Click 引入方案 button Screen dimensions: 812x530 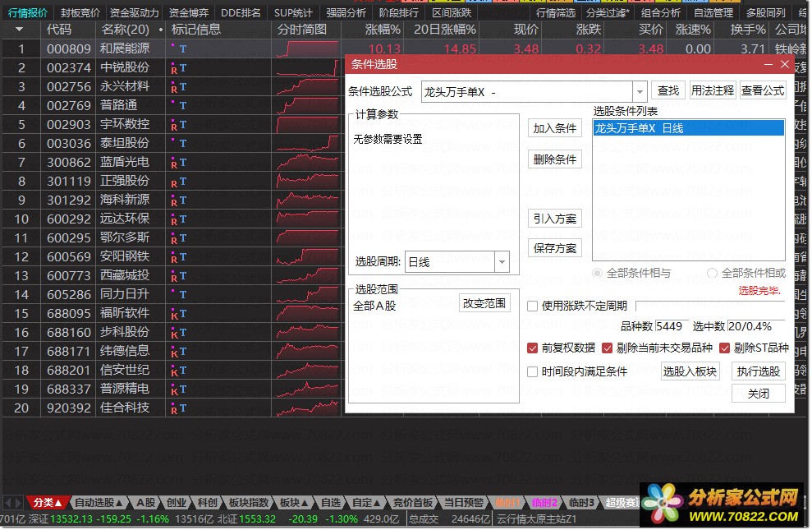pos(555,219)
